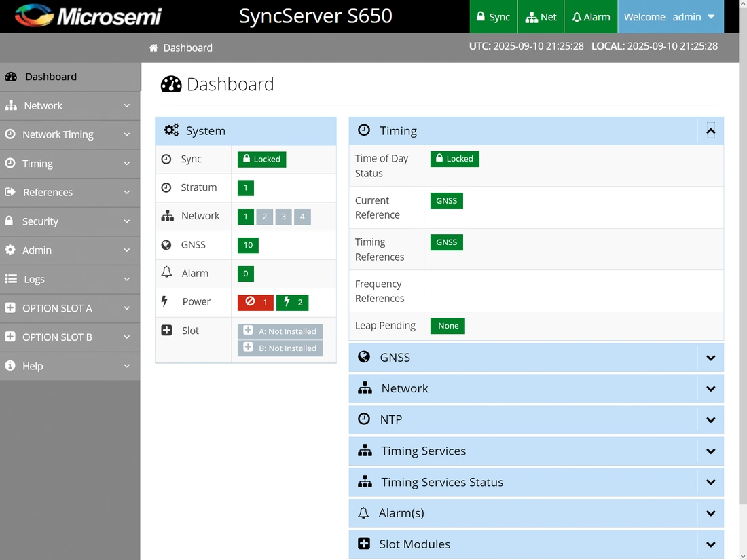Click the 'B: Not Installed' slot badge
The width and height of the screenshot is (747, 560).
pos(280,348)
